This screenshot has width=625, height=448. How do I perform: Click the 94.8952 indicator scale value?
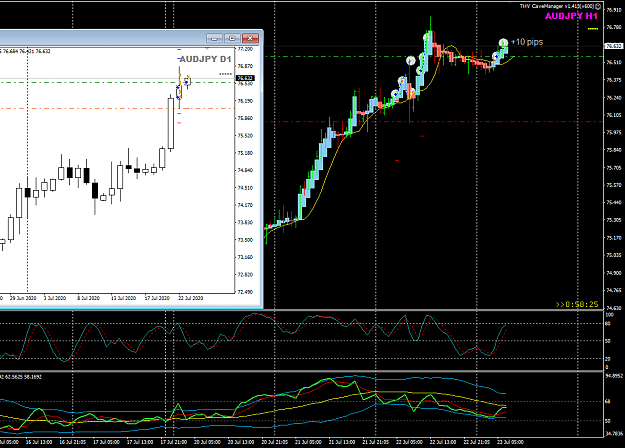point(614,376)
